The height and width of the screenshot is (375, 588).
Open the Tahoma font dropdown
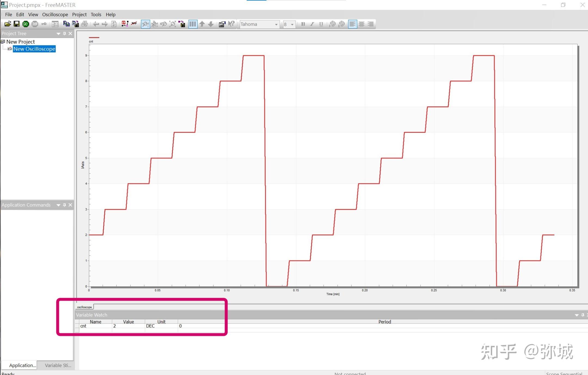(276, 24)
